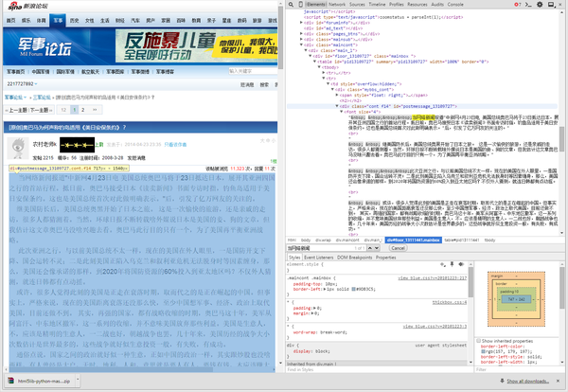Open the Network panel
568x392 pixels.
pos(337,5)
